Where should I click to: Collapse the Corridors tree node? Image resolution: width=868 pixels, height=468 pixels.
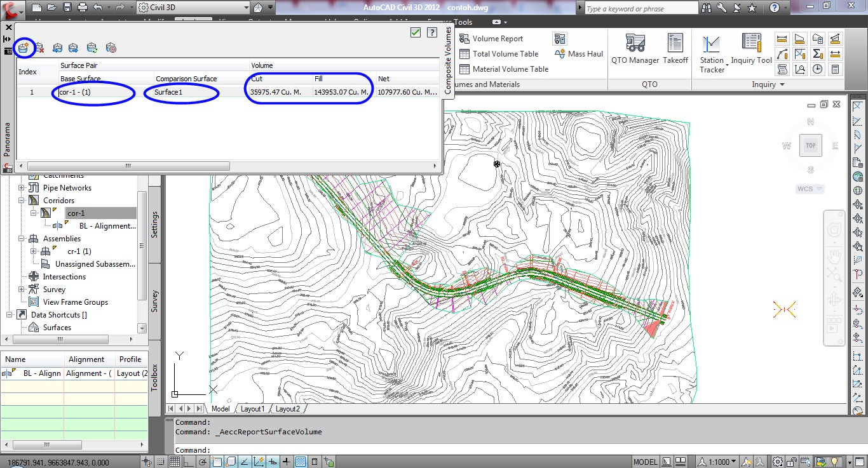pos(22,201)
